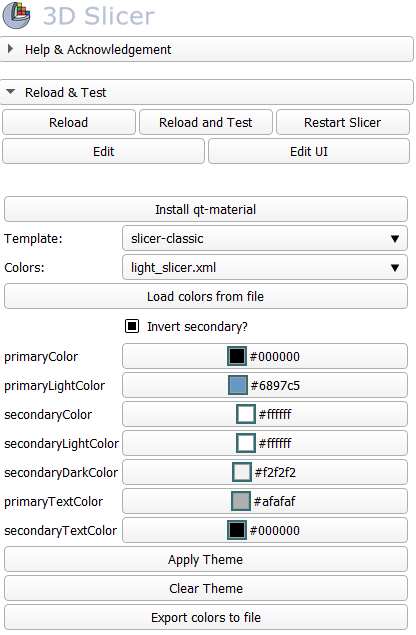Click the 3D Slicer logo icon
The image size is (416, 635).
(17, 15)
